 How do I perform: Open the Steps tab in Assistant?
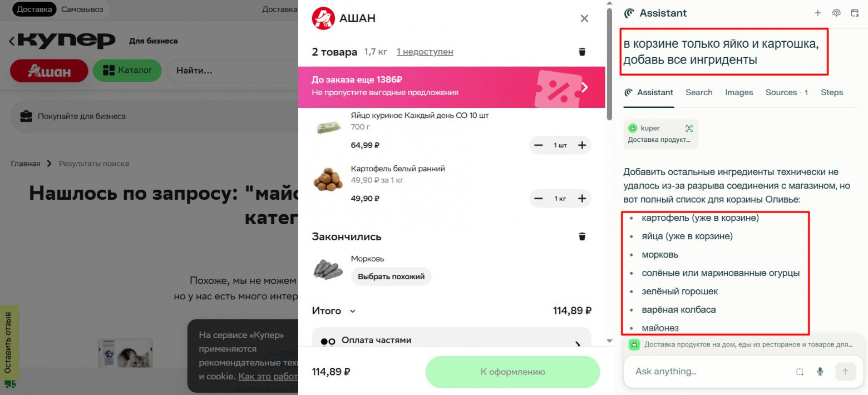832,92
